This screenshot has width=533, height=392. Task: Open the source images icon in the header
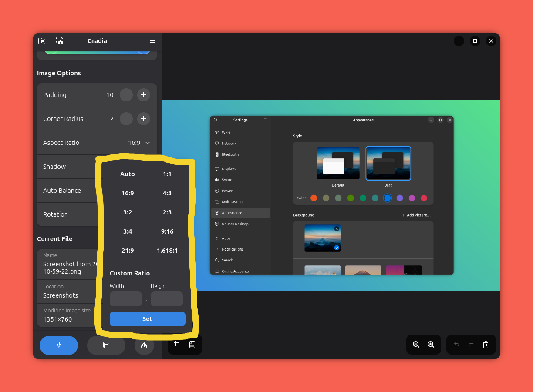click(42, 41)
